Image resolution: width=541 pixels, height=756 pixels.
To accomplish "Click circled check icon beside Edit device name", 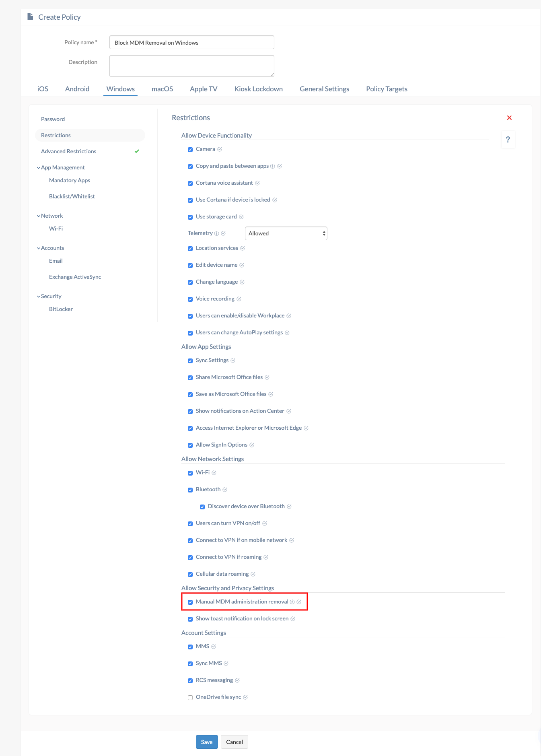I will [x=242, y=265].
